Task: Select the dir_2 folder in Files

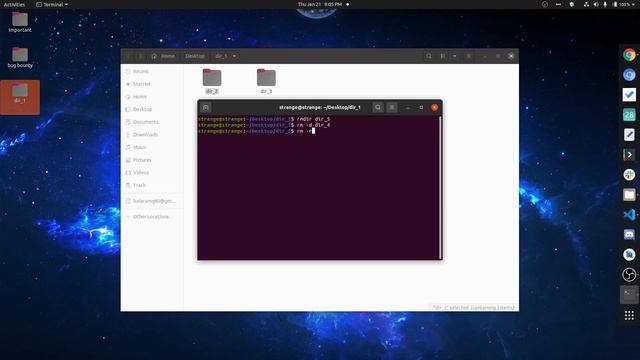Action: (212, 81)
